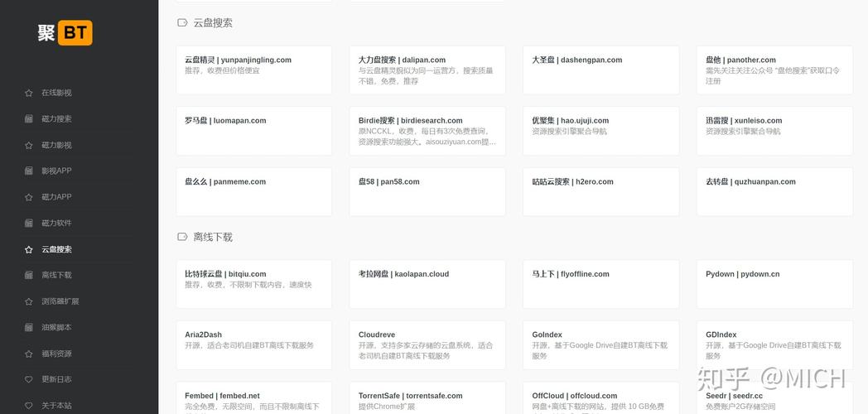Click the 云盘搜索 section heading
Image resolution: width=868 pixels, height=414 pixels.
click(x=213, y=22)
